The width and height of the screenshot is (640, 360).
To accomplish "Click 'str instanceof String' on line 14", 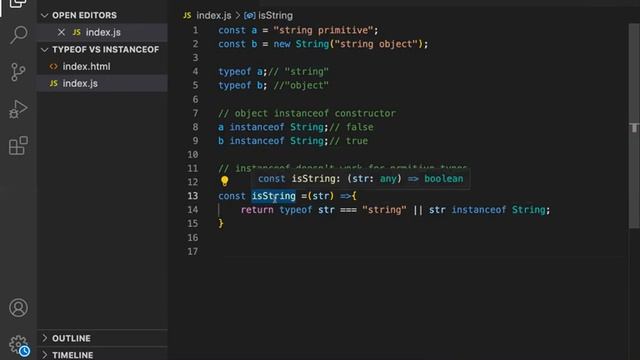I will tap(487, 210).
